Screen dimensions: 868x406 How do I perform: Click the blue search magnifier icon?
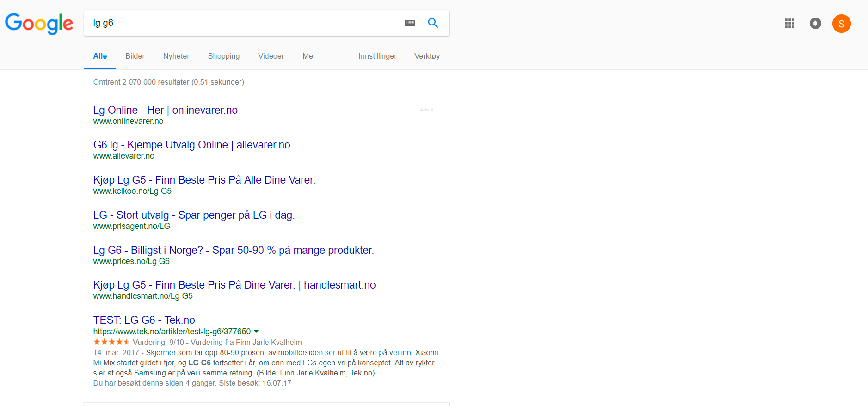[433, 23]
